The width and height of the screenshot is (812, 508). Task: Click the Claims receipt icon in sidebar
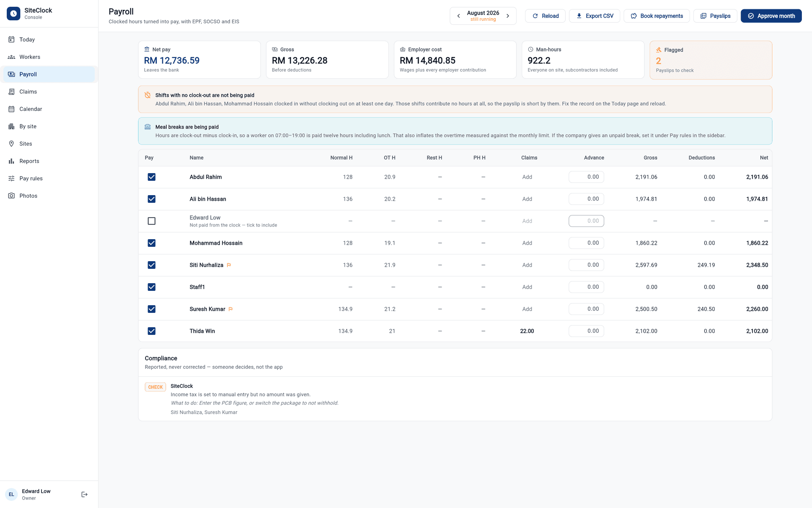click(11, 91)
